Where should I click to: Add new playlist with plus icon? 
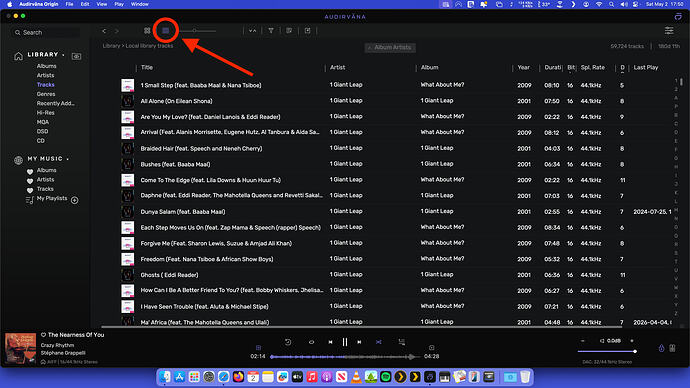(75, 200)
